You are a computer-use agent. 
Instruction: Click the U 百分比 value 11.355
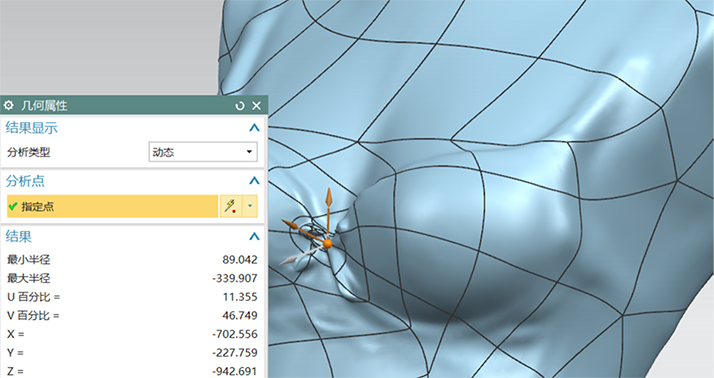[240, 297]
